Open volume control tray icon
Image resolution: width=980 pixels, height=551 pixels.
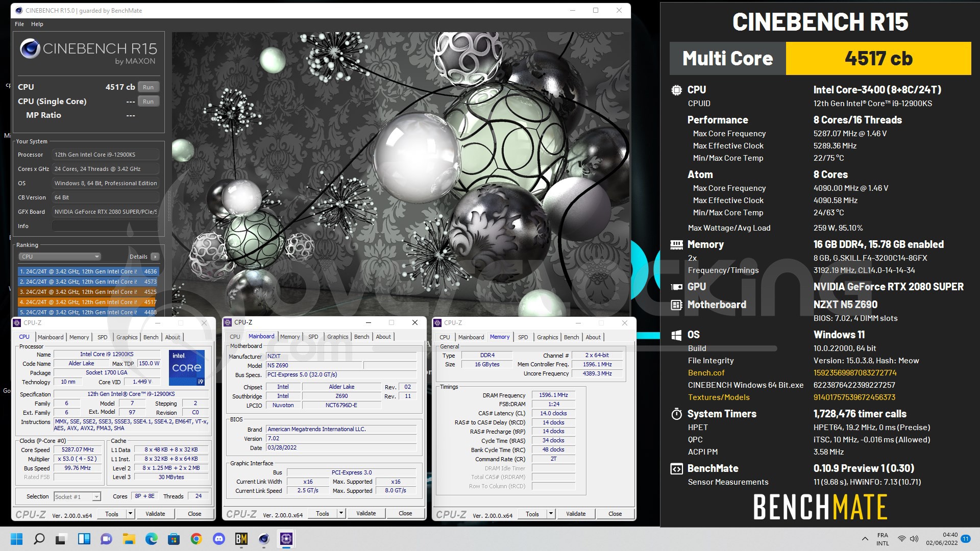(x=914, y=539)
